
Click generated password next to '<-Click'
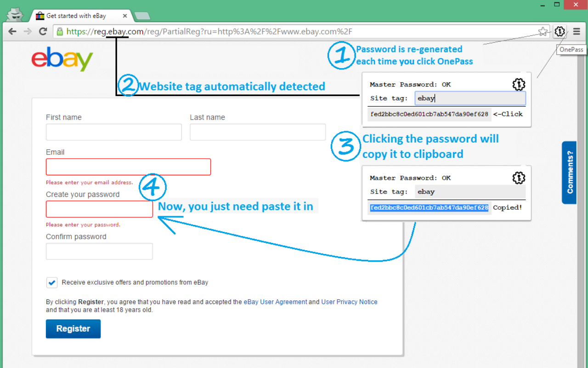tap(429, 115)
